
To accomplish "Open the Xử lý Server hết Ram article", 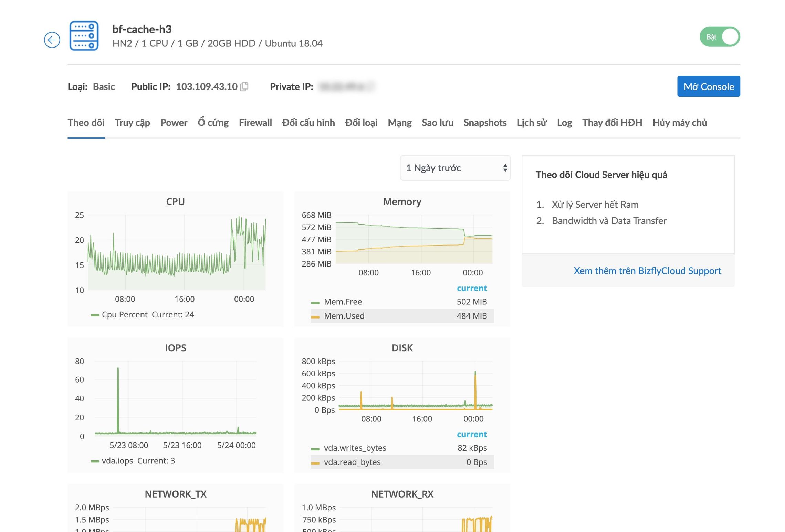I will (x=595, y=205).
